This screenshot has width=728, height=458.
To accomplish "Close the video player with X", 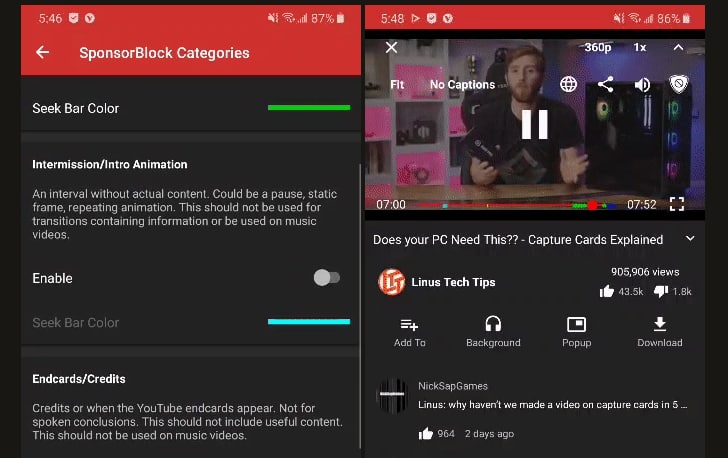I will point(391,47).
